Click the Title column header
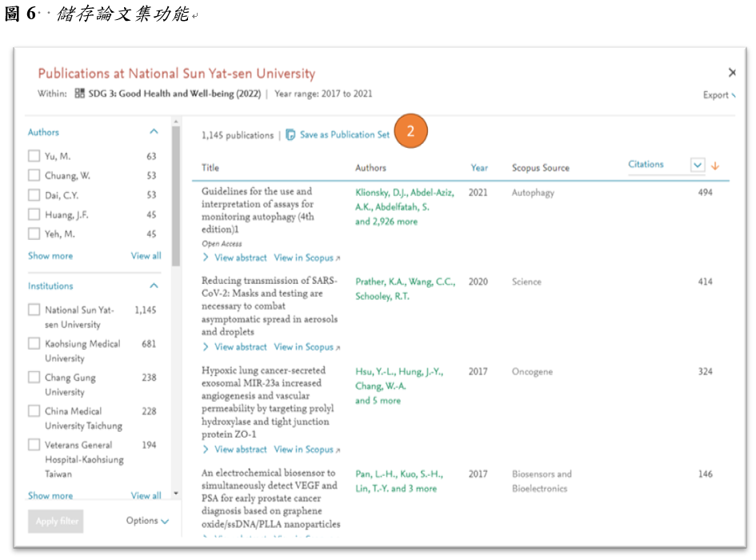 (210, 167)
